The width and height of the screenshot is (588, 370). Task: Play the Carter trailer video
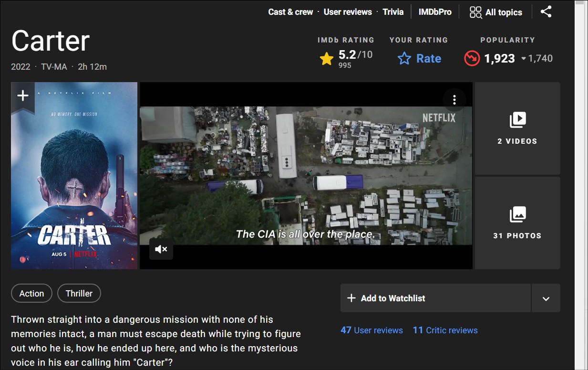[x=306, y=176]
